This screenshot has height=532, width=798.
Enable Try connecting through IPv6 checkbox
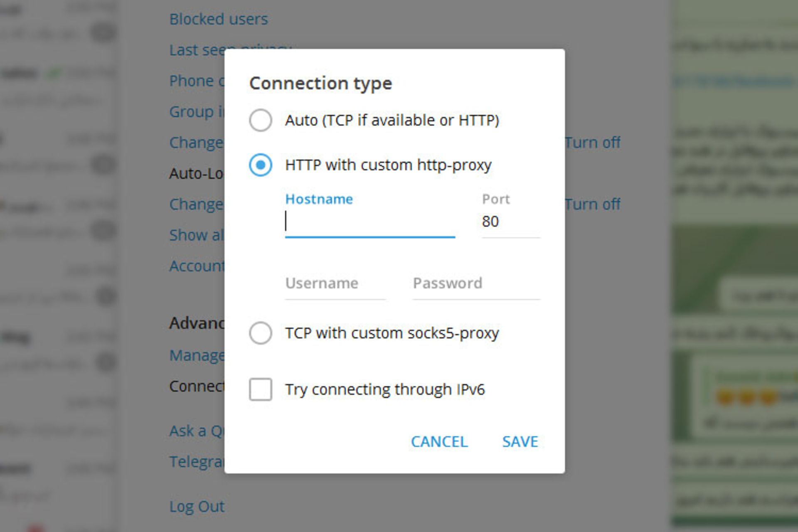coord(261,389)
